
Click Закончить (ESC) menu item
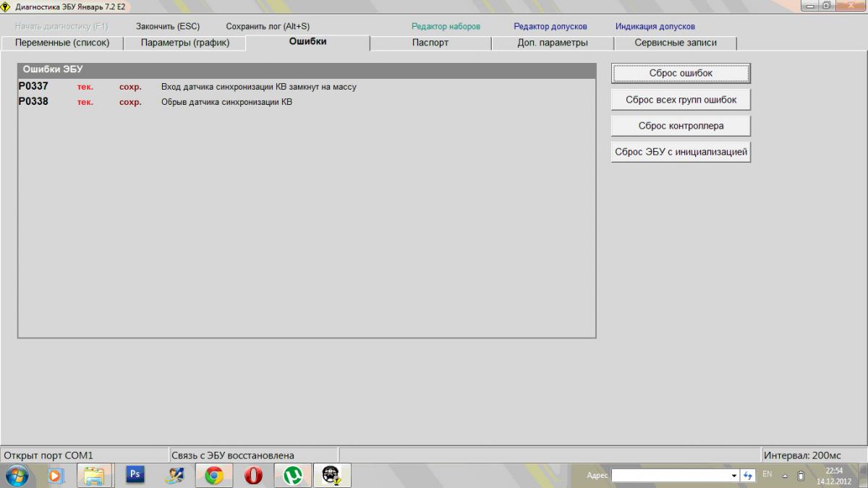pyautogui.click(x=168, y=26)
